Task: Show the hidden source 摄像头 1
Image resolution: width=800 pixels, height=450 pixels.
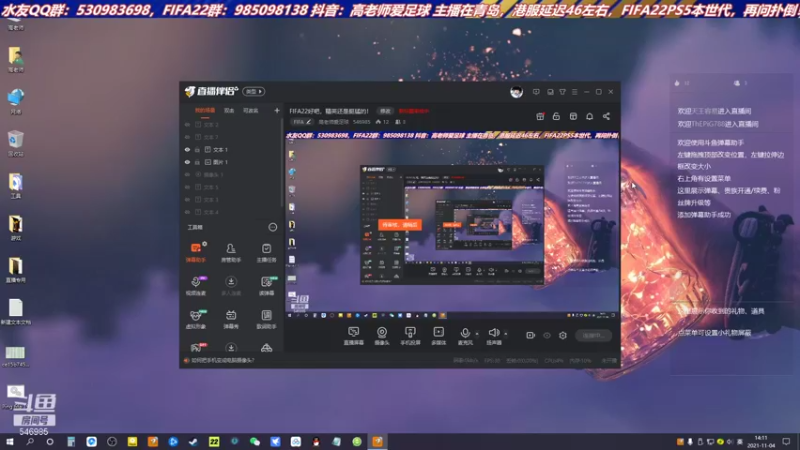Action: 187,174
